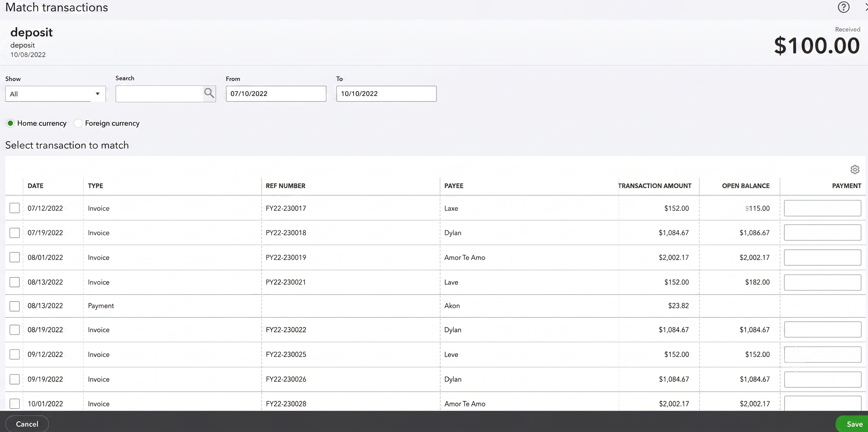868x432 pixels.
Task: Click payment field for PY22-230019 row
Action: click(x=822, y=258)
